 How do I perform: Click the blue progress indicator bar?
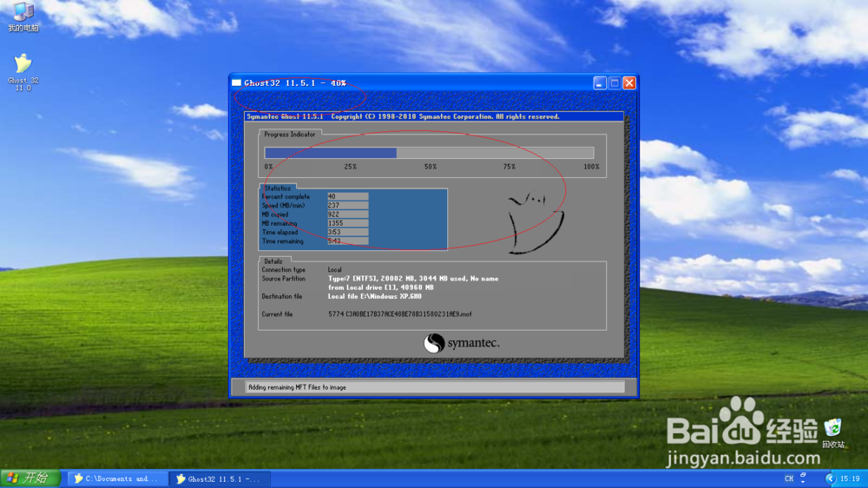pyautogui.click(x=331, y=153)
